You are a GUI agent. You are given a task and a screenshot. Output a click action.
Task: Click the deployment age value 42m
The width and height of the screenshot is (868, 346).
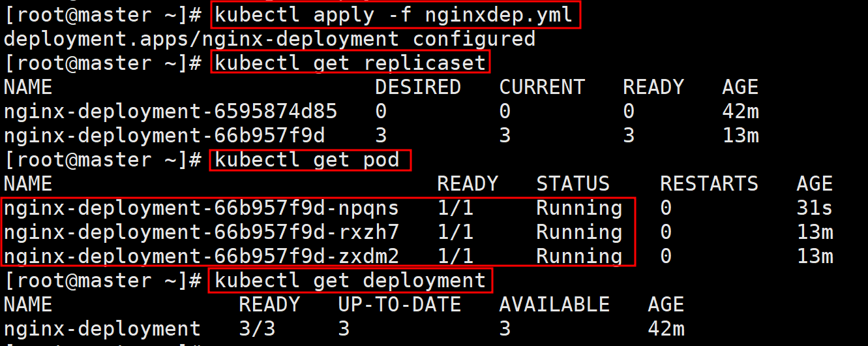click(x=666, y=329)
